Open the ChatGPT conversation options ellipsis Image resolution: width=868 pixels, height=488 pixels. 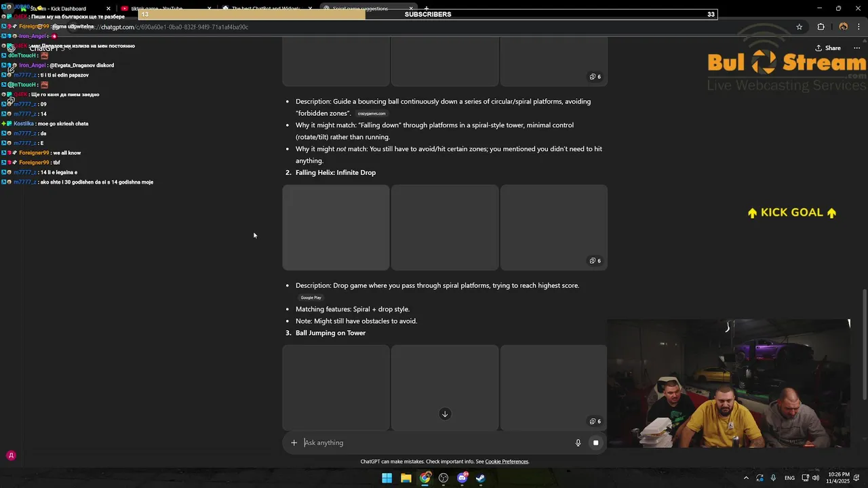(856, 48)
